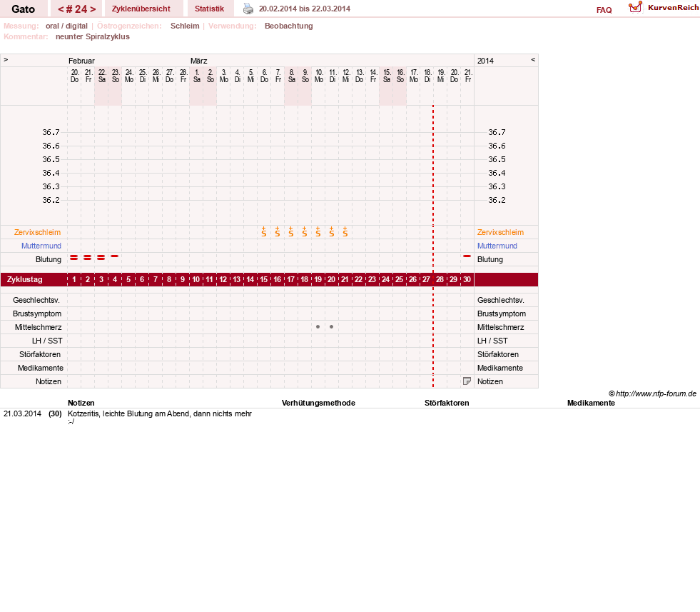This screenshot has width=700, height=612.
Task: Click the März month label
Action: tap(198, 61)
